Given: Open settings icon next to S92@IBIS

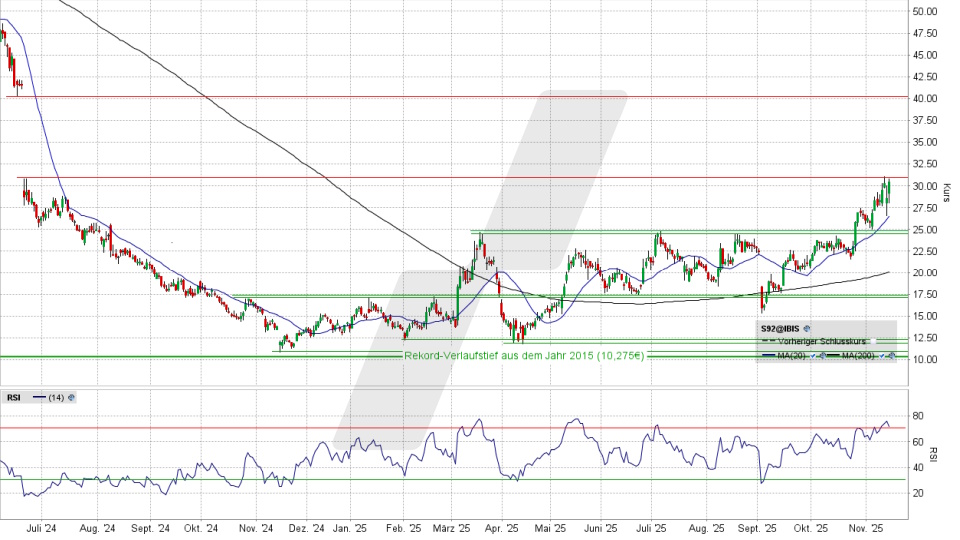Looking at the screenshot, I should point(807,328).
